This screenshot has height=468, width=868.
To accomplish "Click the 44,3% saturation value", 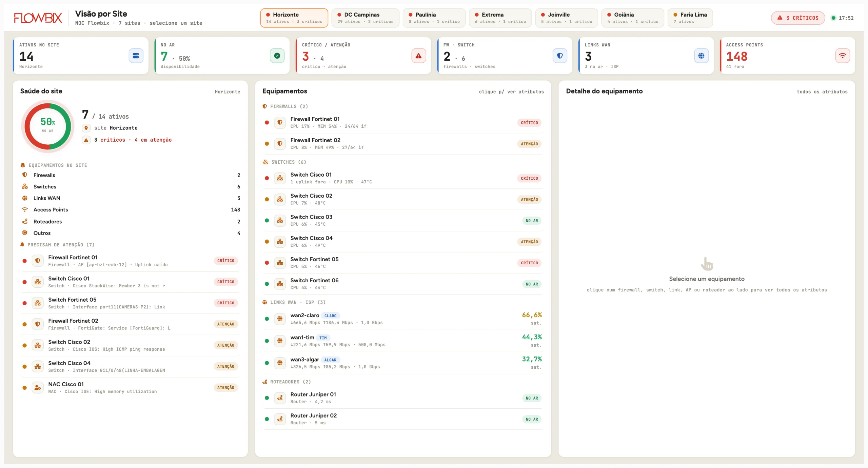I will coord(532,337).
